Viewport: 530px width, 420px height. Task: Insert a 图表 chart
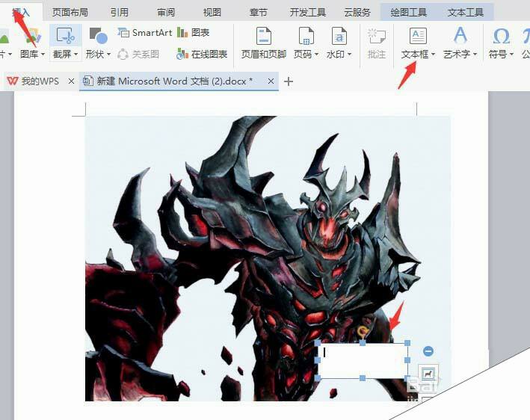pyautogui.click(x=194, y=33)
